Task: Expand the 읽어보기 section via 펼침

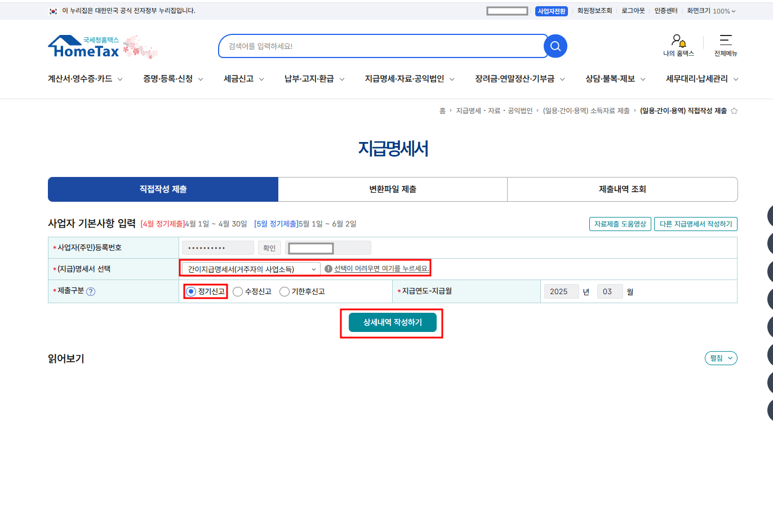Action: pyautogui.click(x=720, y=358)
